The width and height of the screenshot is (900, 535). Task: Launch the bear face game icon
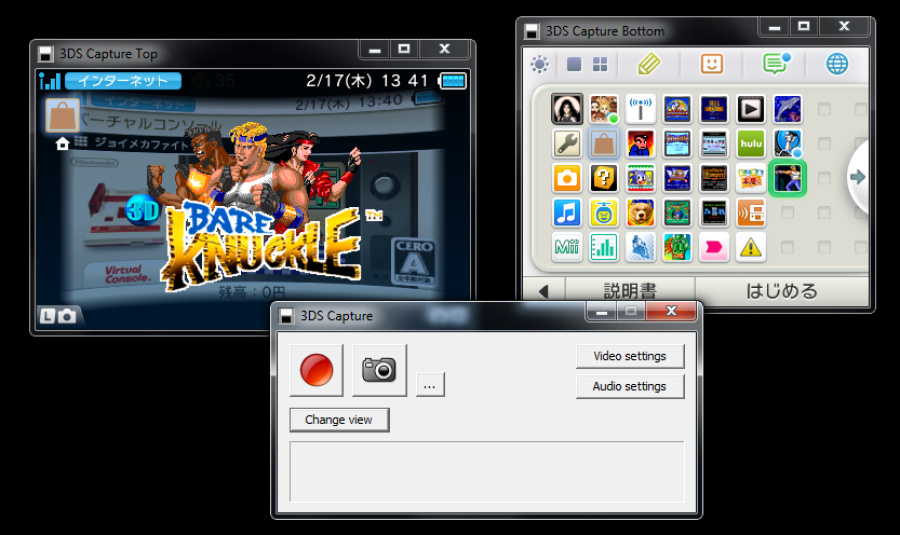tap(641, 213)
